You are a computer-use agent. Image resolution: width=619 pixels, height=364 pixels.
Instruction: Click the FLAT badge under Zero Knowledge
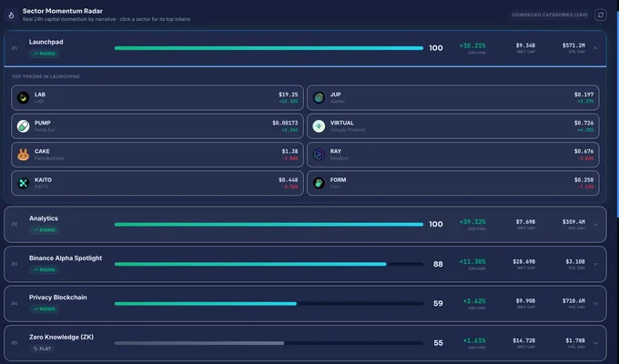pyautogui.click(x=42, y=349)
